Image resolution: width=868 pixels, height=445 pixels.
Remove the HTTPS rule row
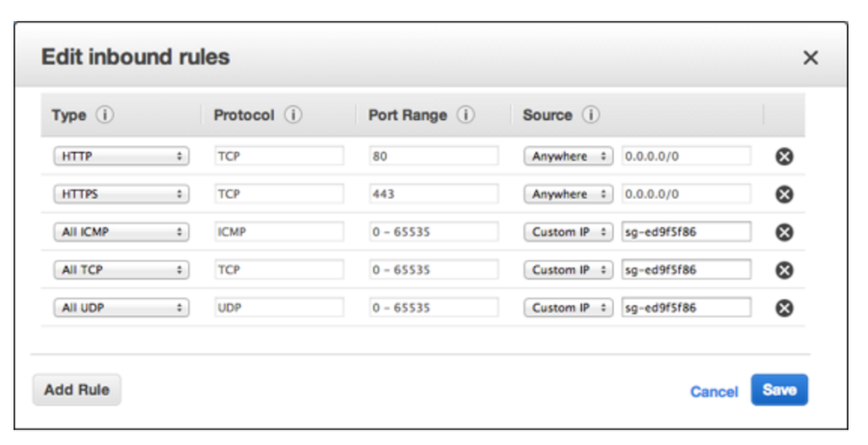coord(784,194)
